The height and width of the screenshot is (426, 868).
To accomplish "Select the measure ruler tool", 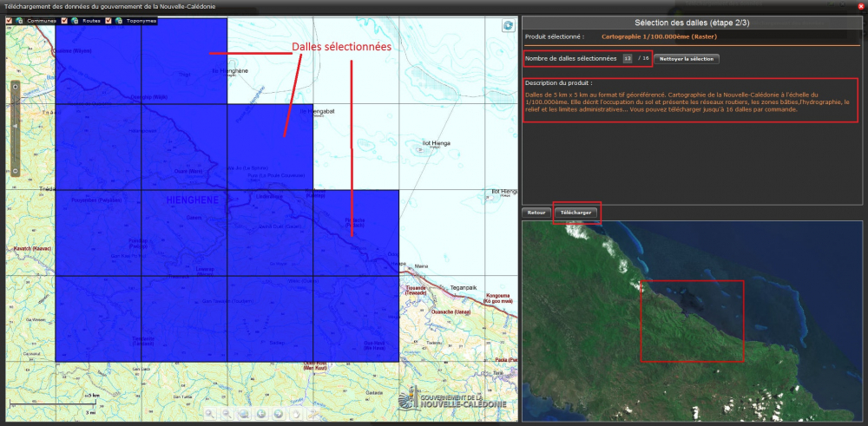I will (x=313, y=413).
